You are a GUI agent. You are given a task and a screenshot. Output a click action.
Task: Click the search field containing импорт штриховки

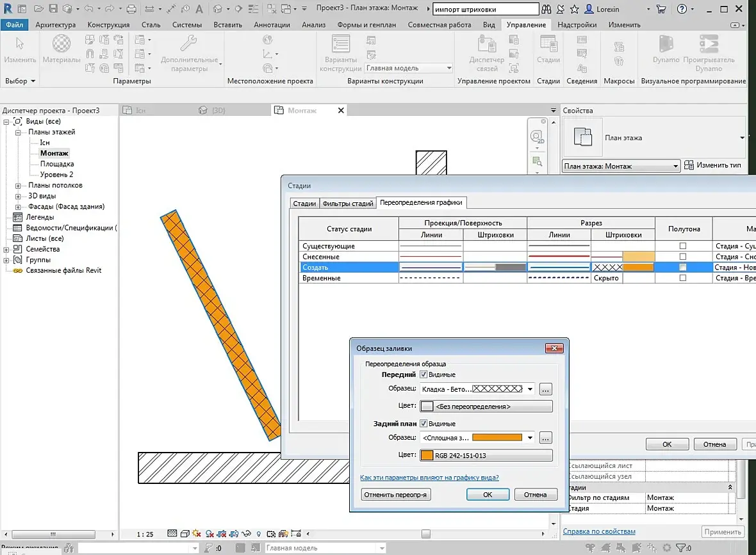485,10
